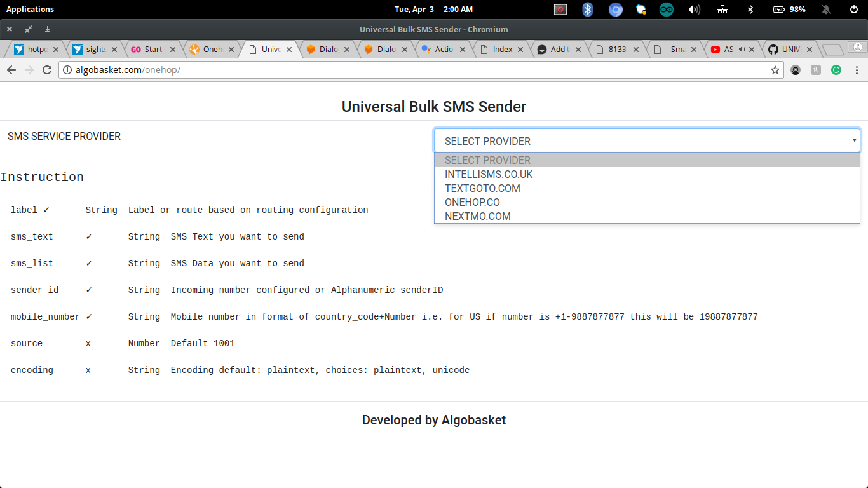The width and height of the screenshot is (868, 488).
Task: Open the Grammarly extension icon
Action: pos(836,70)
